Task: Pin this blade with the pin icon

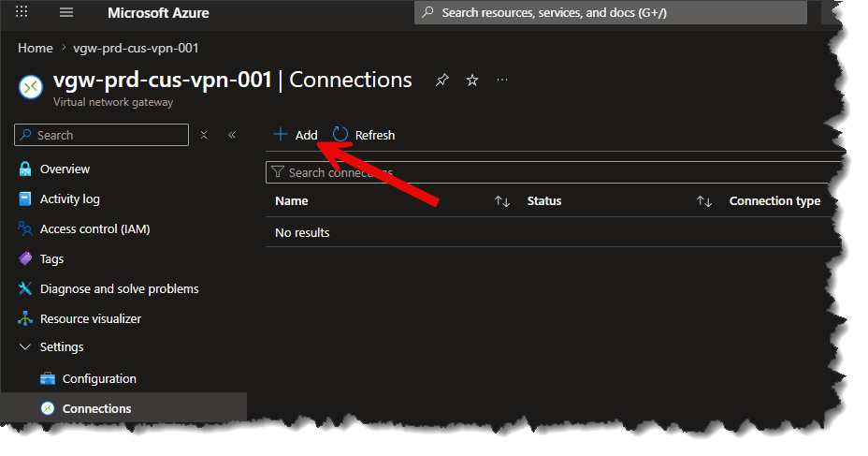Action: pos(441,81)
